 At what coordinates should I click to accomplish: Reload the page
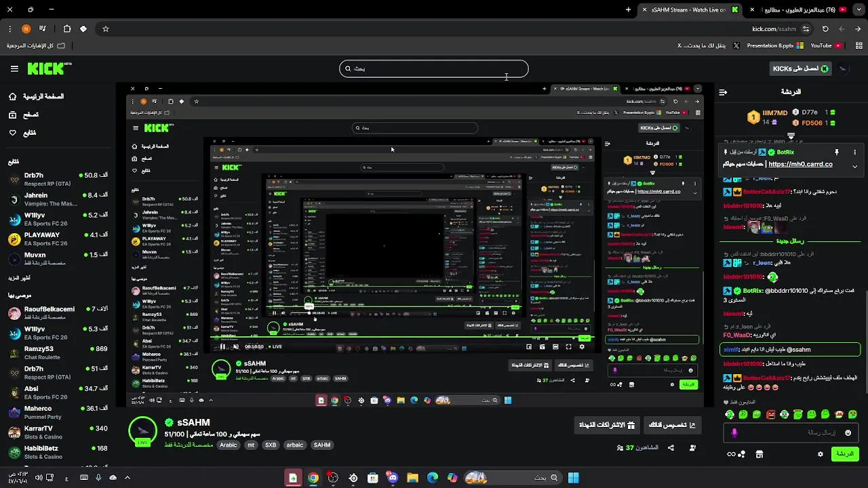[825, 29]
